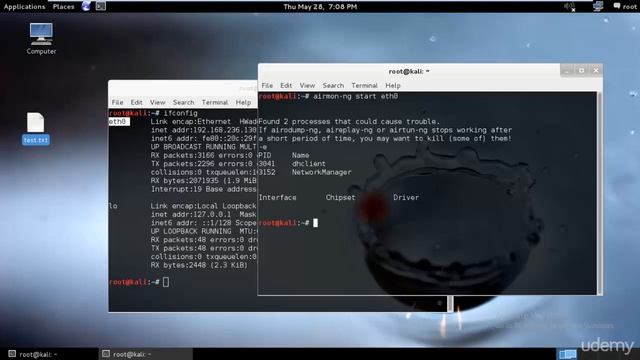Click the 'Chipset' column header text
This screenshot has height=360, width=640.
[x=340, y=198]
